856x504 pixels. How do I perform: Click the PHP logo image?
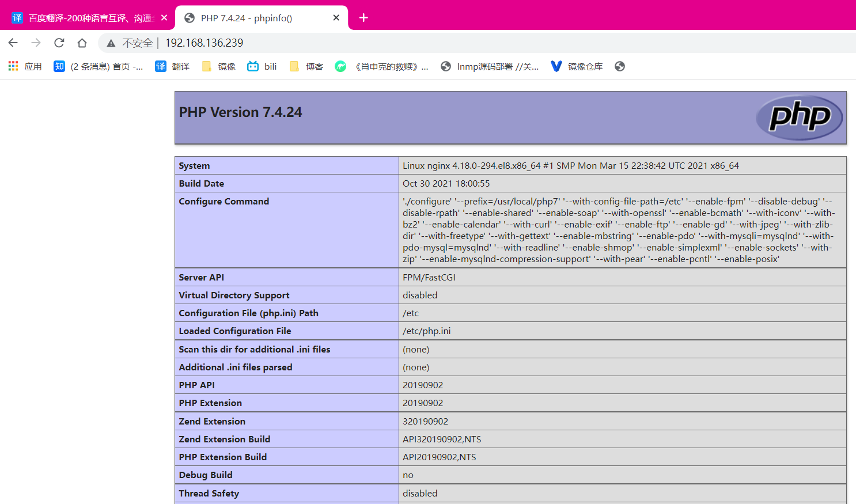pos(799,118)
